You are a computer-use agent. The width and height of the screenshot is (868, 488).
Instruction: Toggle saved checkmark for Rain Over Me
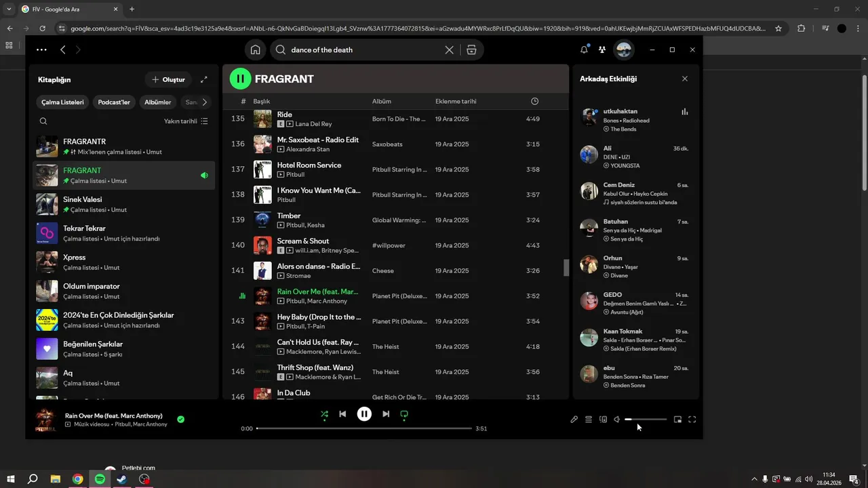[x=180, y=420]
